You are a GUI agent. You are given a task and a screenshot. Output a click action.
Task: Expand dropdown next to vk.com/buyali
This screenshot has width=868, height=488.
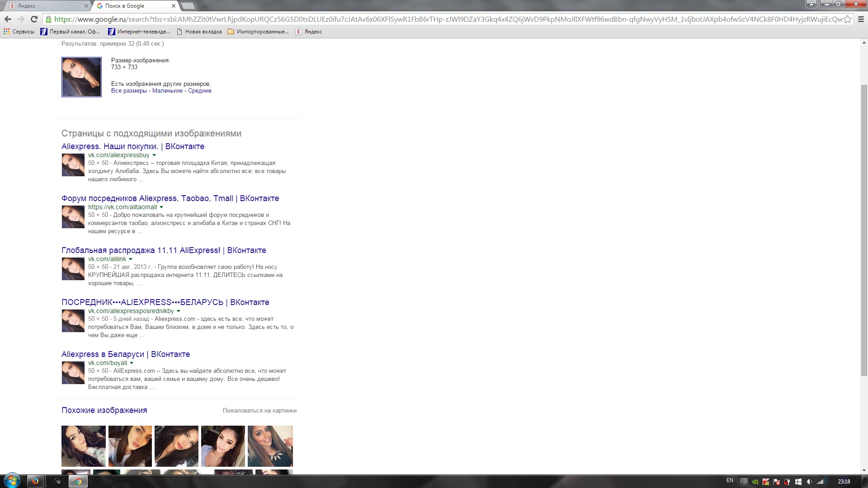pyautogui.click(x=132, y=363)
